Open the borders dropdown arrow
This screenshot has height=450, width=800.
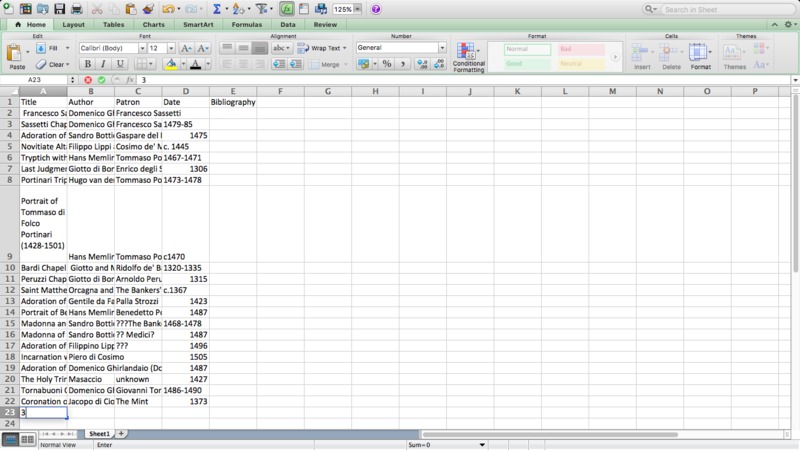(150, 64)
